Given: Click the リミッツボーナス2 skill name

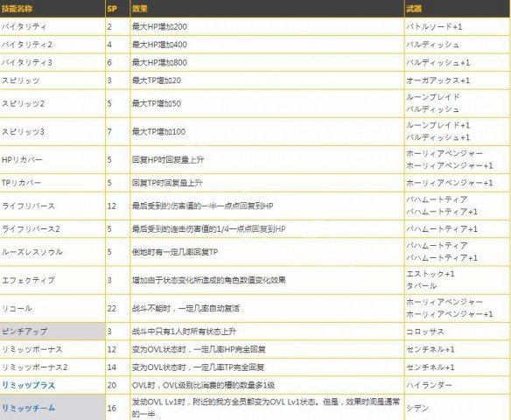Looking at the screenshot, I should (x=35, y=367).
